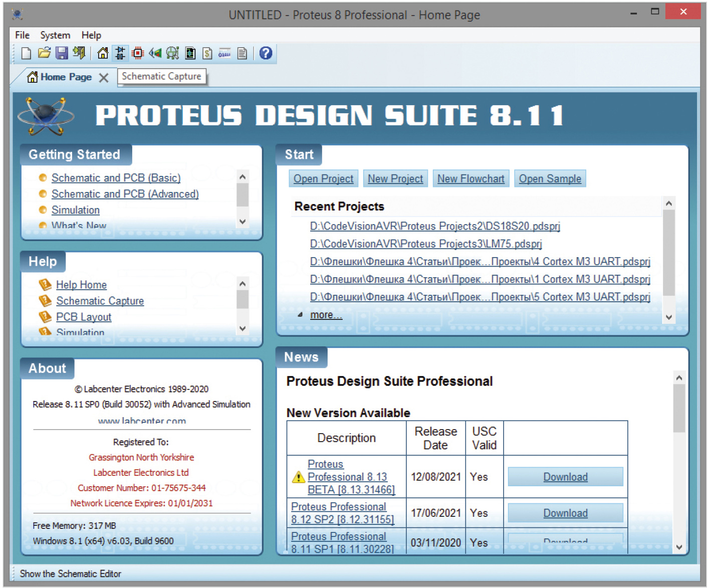Click the book icon beside Help Home

[x=45, y=285]
